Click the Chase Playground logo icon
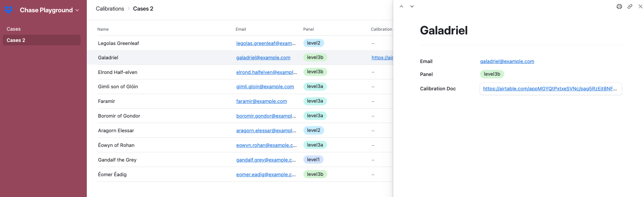Screen dimensions: 644x197 pyautogui.click(x=9, y=10)
